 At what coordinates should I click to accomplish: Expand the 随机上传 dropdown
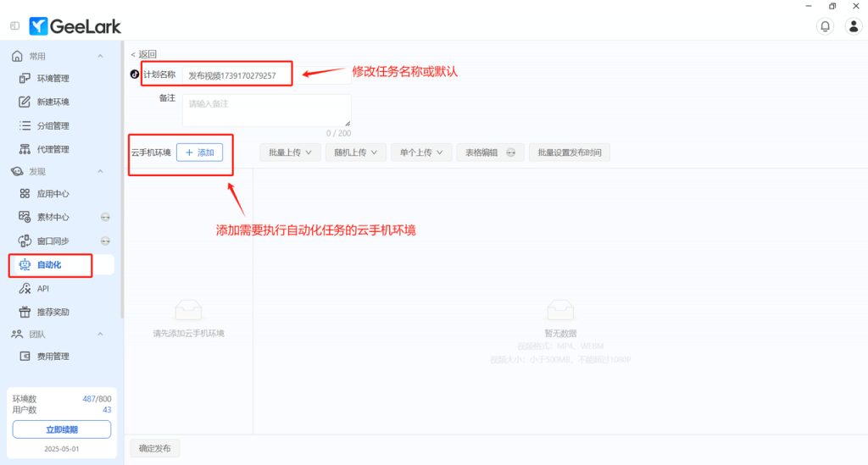coord(356,152)
